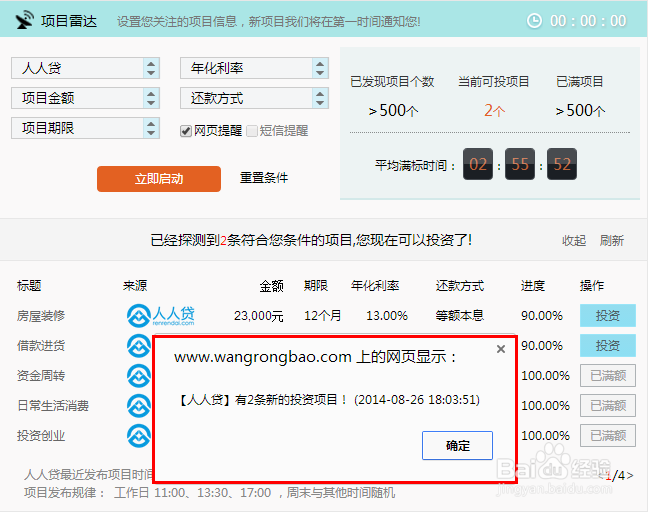Click the 年化利率 column header in the table
Image resolution: width=648 pixels, height=512 pixels.
coord(375,286)
